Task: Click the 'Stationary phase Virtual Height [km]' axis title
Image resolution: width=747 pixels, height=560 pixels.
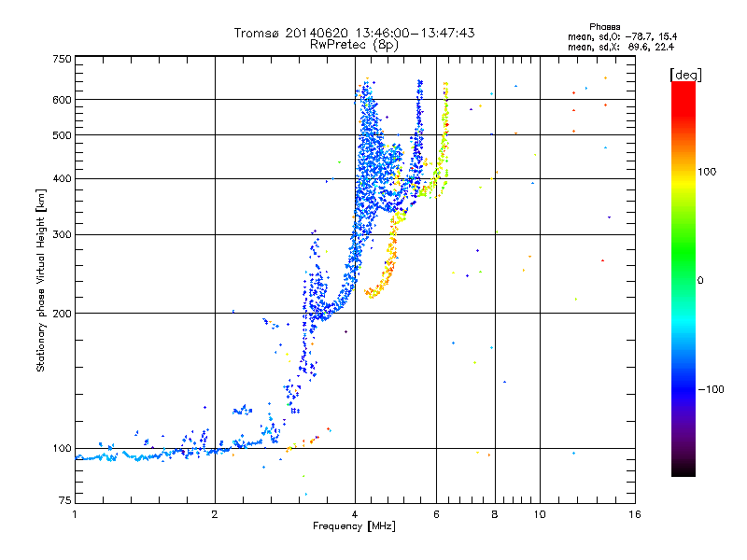Action: click(x=40, y=281)
